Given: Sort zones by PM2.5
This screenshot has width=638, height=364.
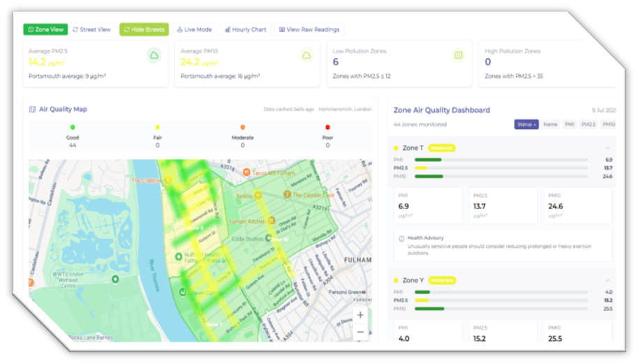Looking at the screenshot, I should click(588, 124).
